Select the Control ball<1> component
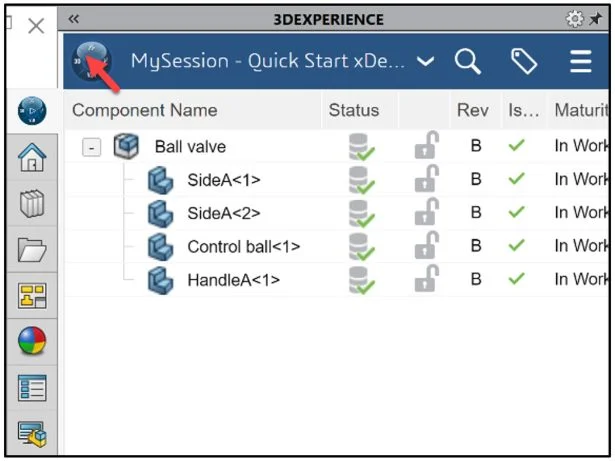This screenshot has width=615, height=461. point(243,246)
